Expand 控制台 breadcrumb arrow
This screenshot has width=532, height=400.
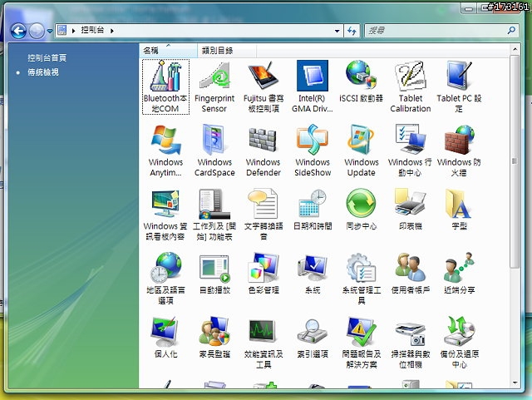tap(112, 31)
